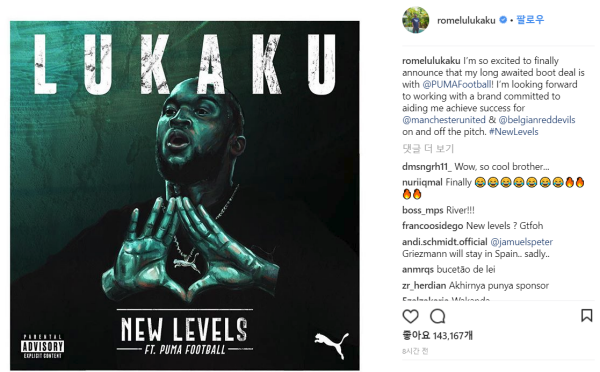Open @manchesterunited mention link
Screen dimensions: 600x372
(x=444, y=120)
